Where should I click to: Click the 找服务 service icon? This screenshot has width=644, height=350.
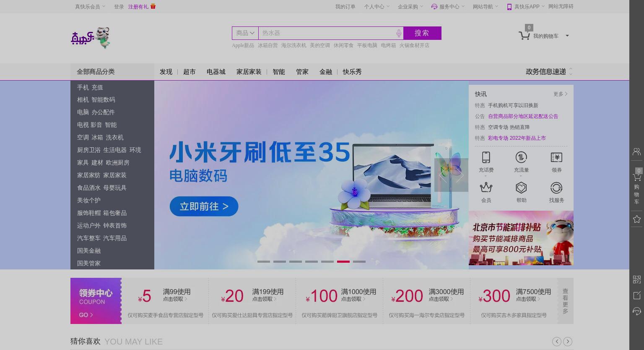pyautogui.click(x=556, y=188)
